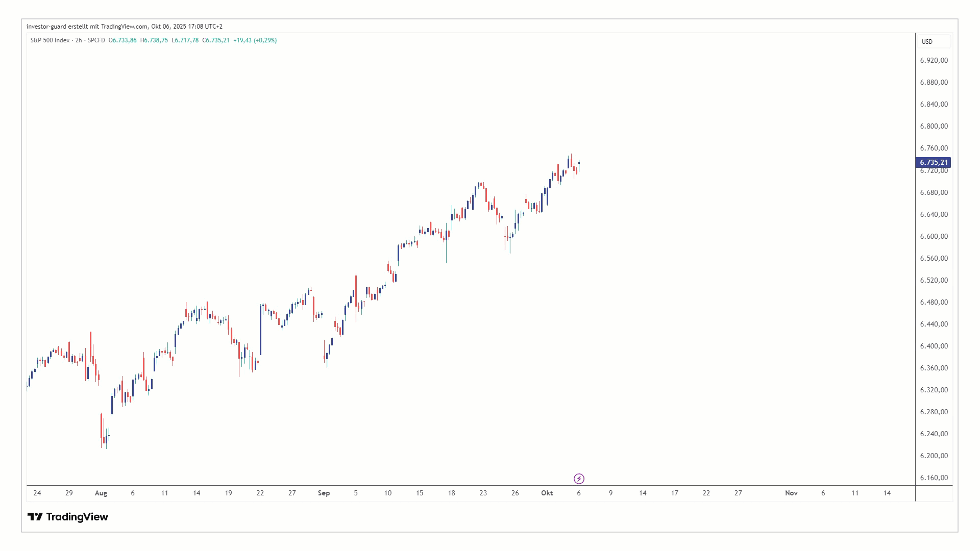Click the current price label 6.735,21
This screenshot has height=551, width=980.
[933, 163]
